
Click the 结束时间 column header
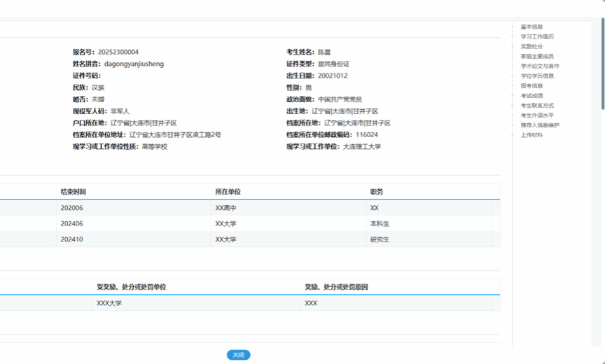73,192
